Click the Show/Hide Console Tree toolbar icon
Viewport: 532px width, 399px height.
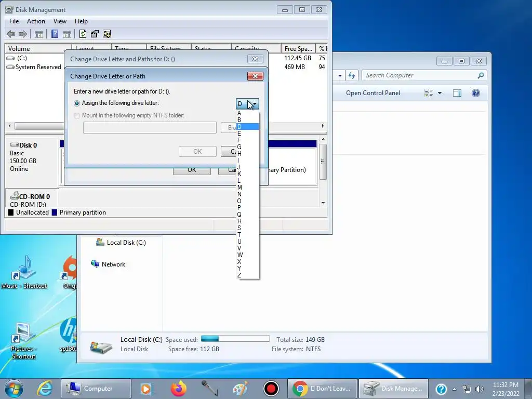(x=39, y=34)
